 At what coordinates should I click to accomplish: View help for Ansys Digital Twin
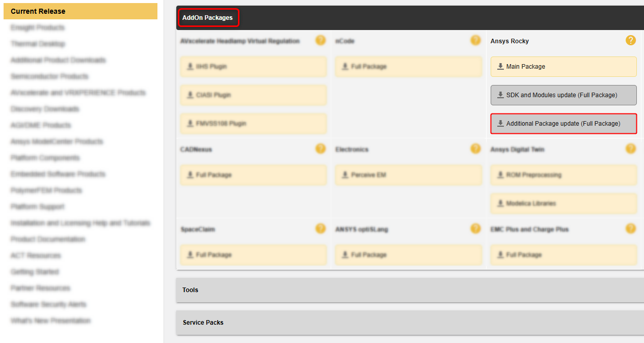[x=631, y=149]
